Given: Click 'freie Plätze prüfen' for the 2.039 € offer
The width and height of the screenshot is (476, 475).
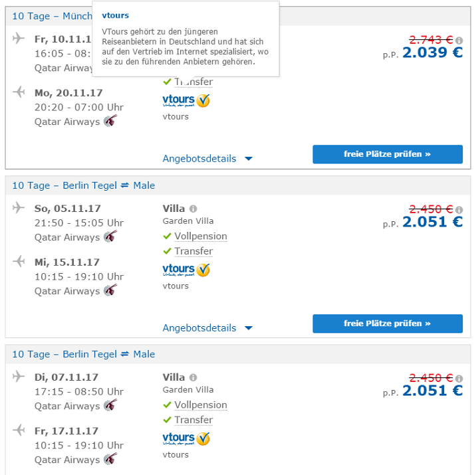Looking at the screenshot, I should tap(388, 154).
